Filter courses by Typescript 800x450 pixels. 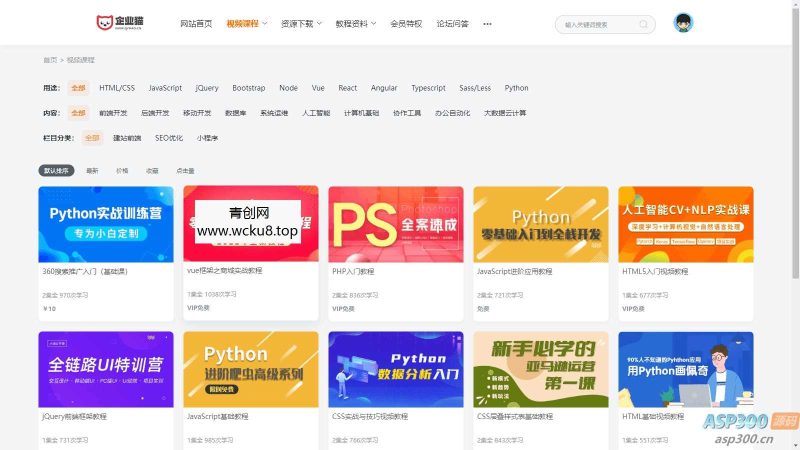[429, 88]
